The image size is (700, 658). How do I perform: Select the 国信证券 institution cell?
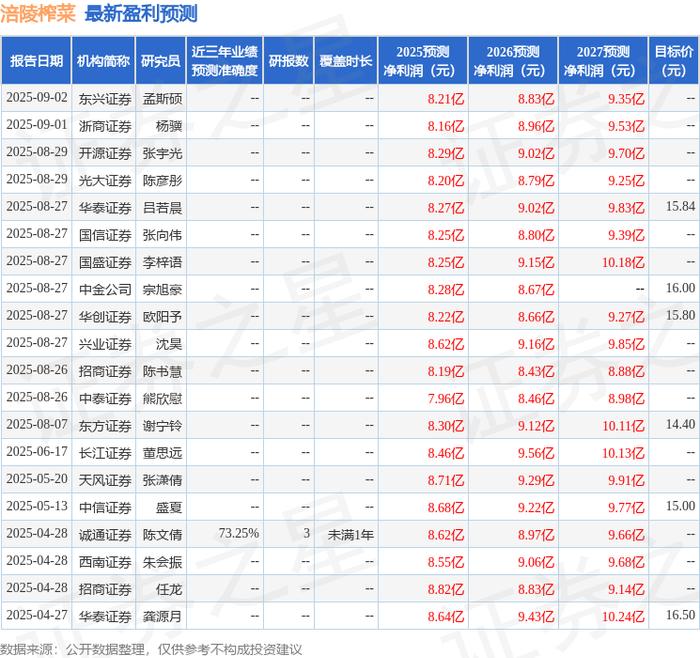[x=105, y=235]
